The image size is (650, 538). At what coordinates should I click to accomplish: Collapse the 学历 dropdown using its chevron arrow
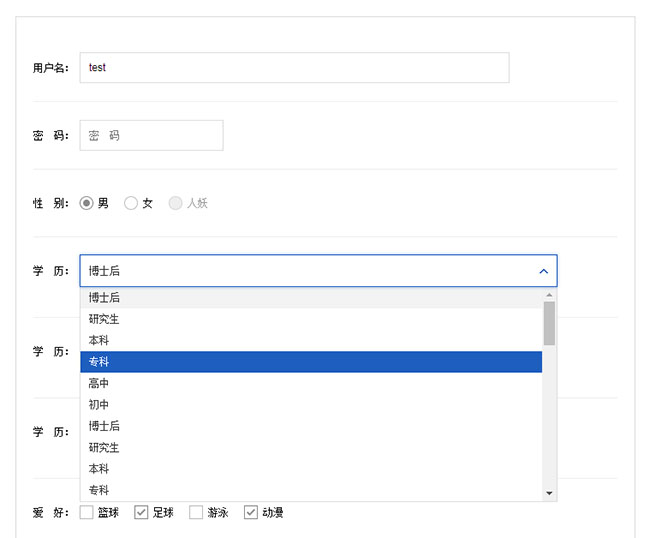pos(543,271)
